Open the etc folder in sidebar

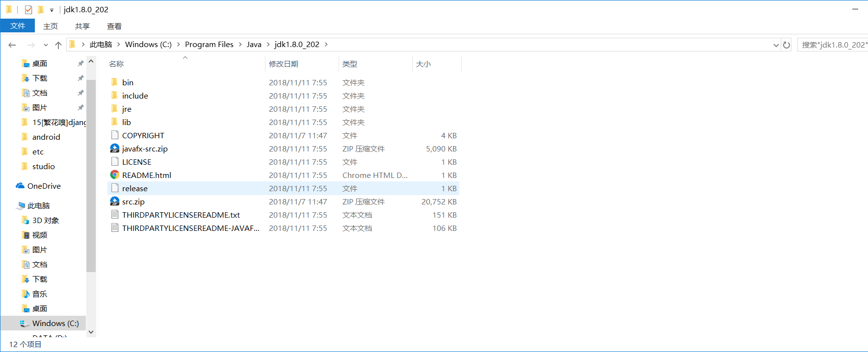tap(38, 152)
